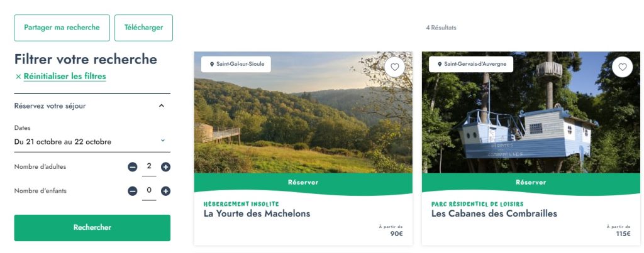644x253 pixels.
Task: Open the Dates dropdown chevron
Action: point(163,140)
